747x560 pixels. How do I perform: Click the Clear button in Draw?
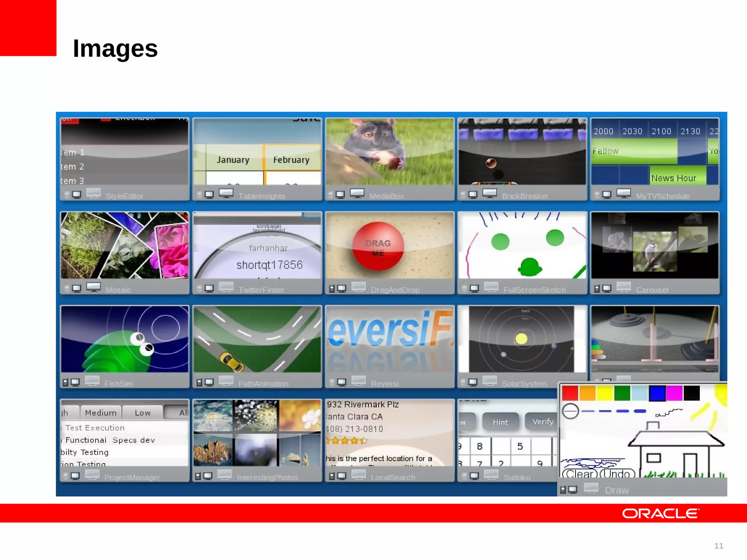(x=580, y=474)
